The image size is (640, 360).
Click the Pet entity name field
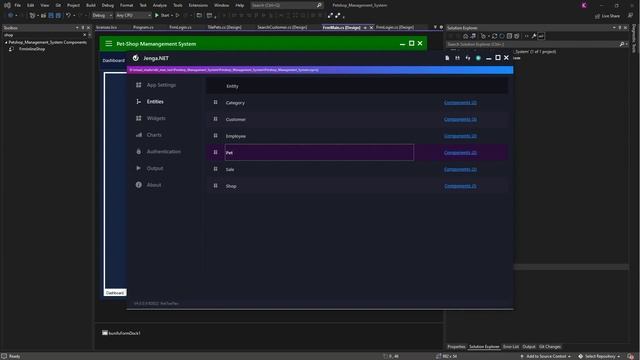tap(319, 152)
